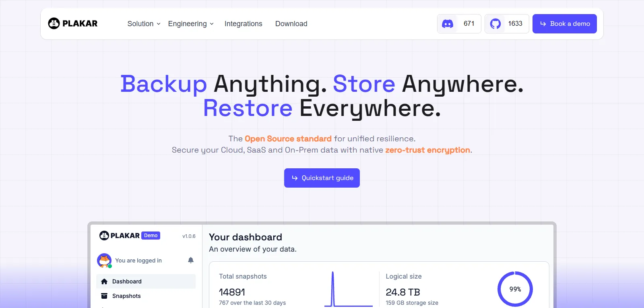Select Dashboard in the demo sidebar
This screenshot has height=308, width=644.
click(x=127, y=281)
